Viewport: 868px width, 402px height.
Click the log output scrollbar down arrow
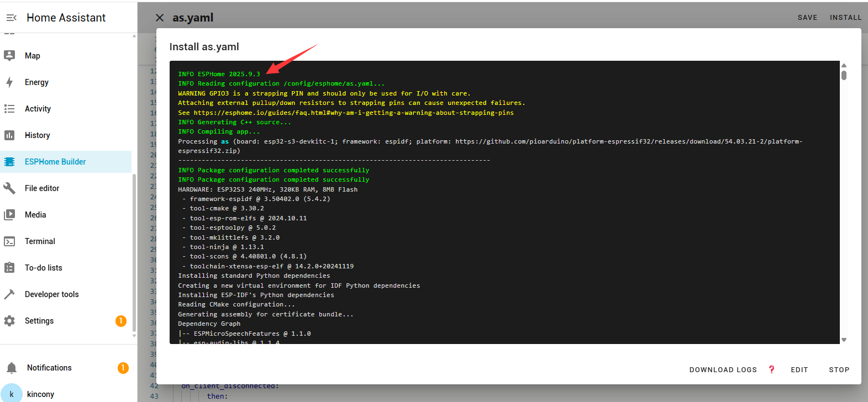844,340
